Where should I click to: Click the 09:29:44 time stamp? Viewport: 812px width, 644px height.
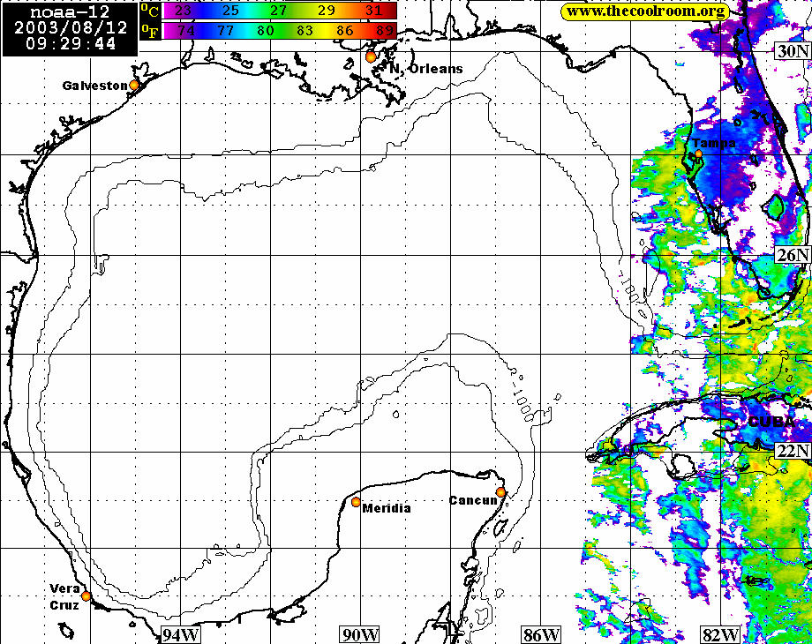point(71,43)
